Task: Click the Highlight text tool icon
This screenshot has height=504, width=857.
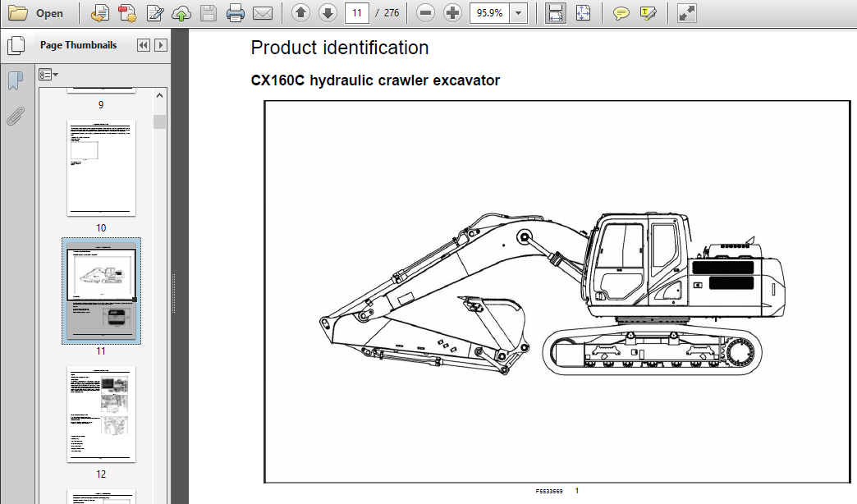Action: pos(648,13)
